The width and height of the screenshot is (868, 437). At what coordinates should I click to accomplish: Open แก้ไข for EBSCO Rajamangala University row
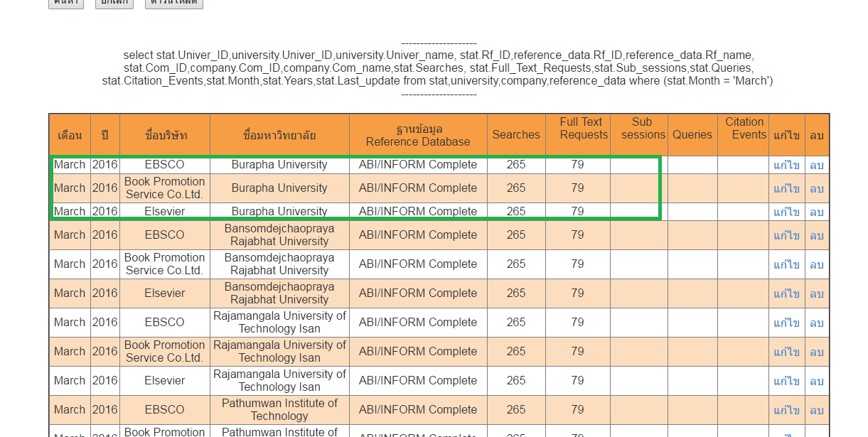point(787,323)
